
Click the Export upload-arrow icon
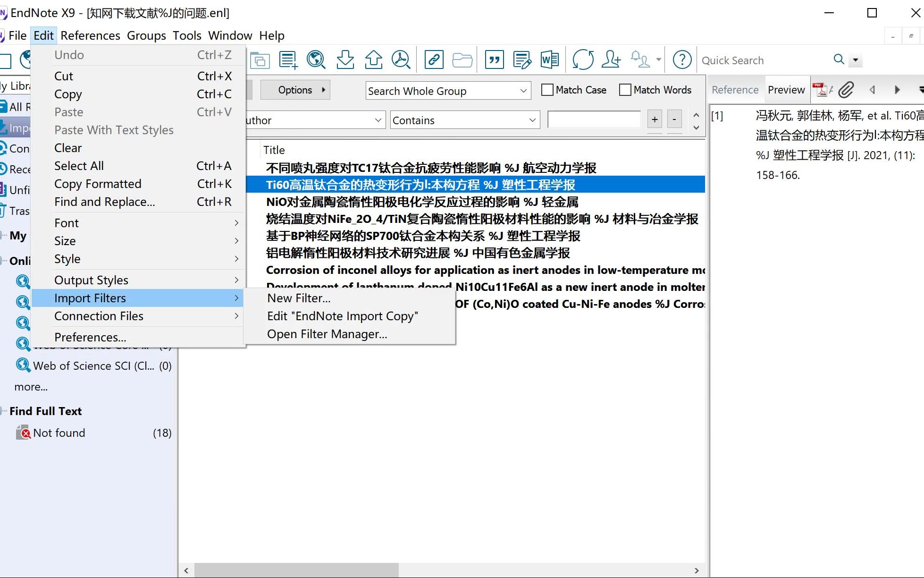click(373, 60)
